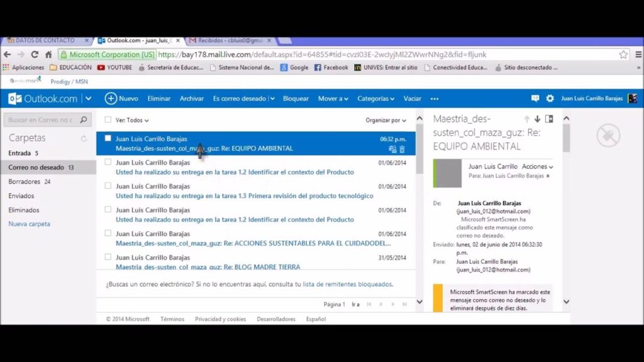
Task: Open the settings gear in the Outlook header
Action: point(550,99)
